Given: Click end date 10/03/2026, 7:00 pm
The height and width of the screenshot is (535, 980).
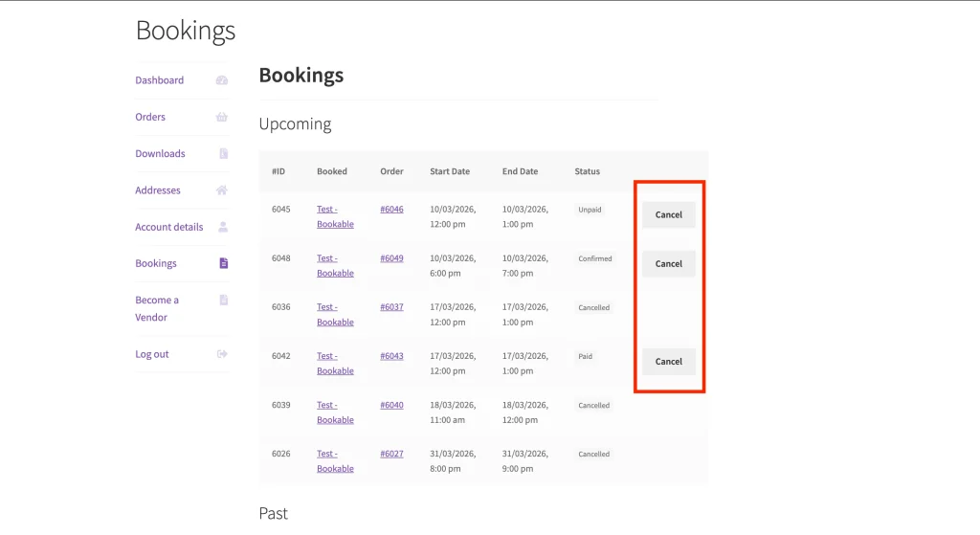Looking at the screenshot, I should [525, 266].
